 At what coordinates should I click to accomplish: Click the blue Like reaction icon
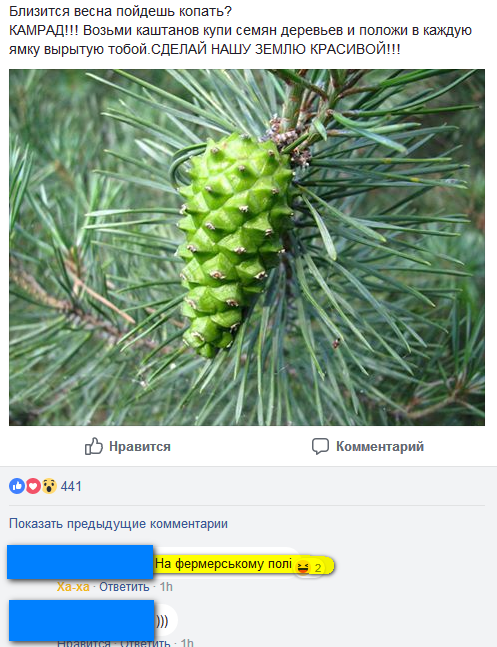(17, 486)
